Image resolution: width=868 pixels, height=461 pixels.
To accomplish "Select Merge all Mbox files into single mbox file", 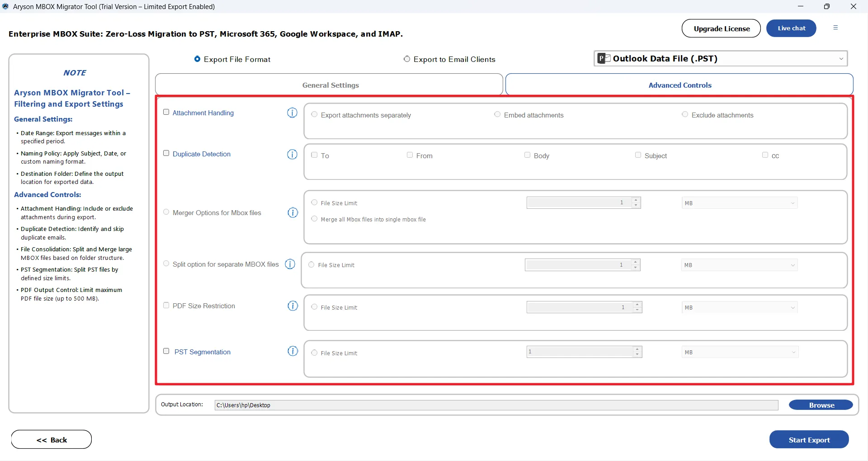I will (x=315, y=219).
